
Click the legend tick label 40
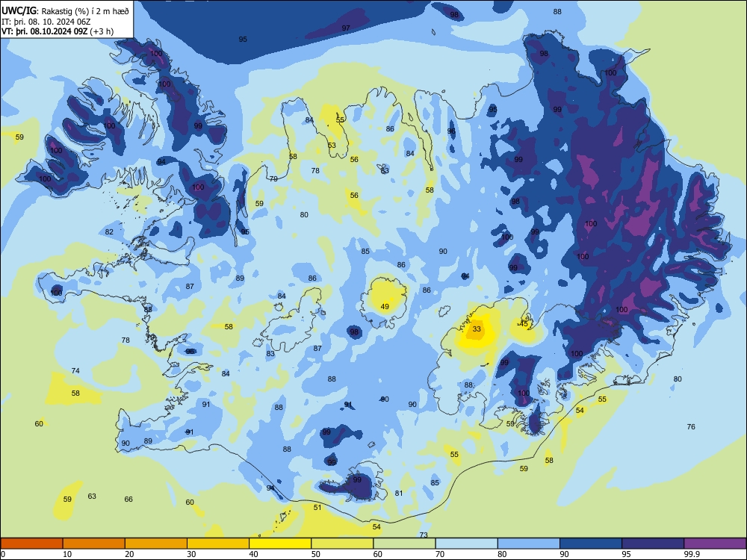[254, 554]
